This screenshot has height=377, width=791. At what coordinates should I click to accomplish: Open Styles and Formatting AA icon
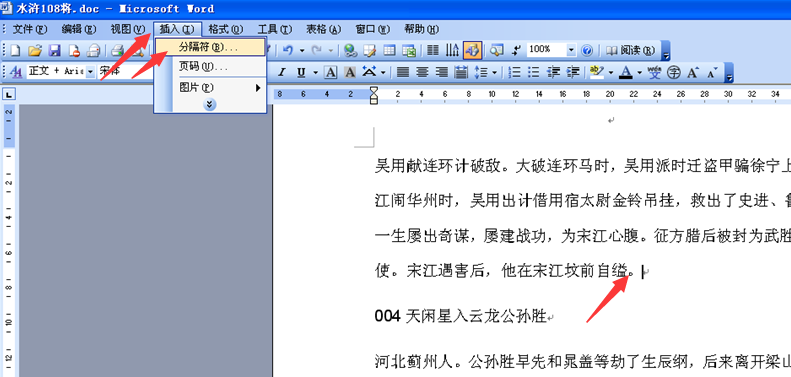point(16,72)
